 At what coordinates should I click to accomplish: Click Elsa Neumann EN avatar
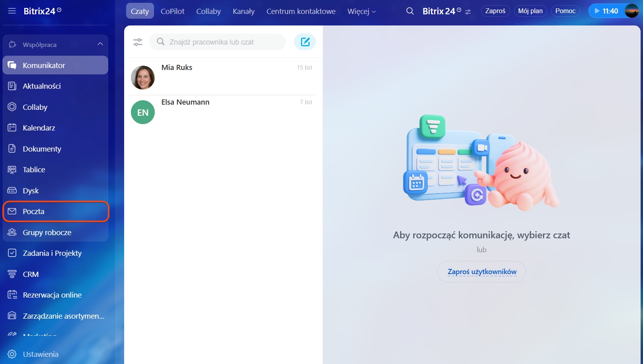click(143, 112)
